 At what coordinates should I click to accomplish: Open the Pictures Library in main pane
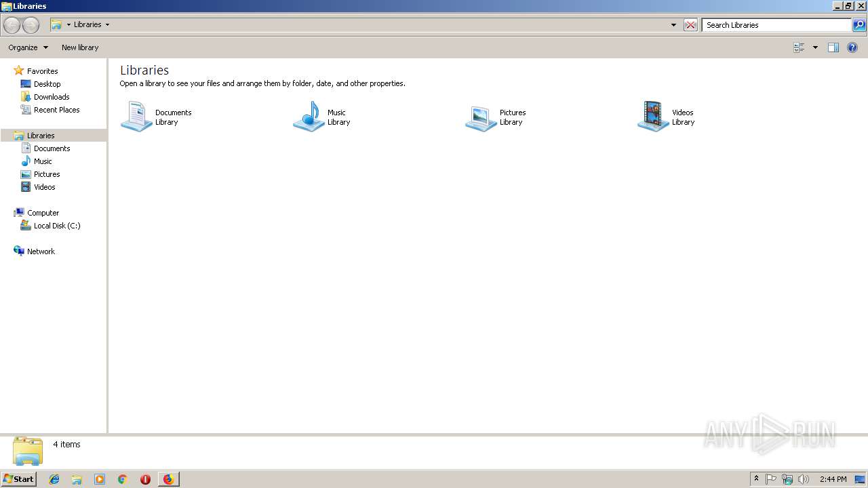[496, 117]
